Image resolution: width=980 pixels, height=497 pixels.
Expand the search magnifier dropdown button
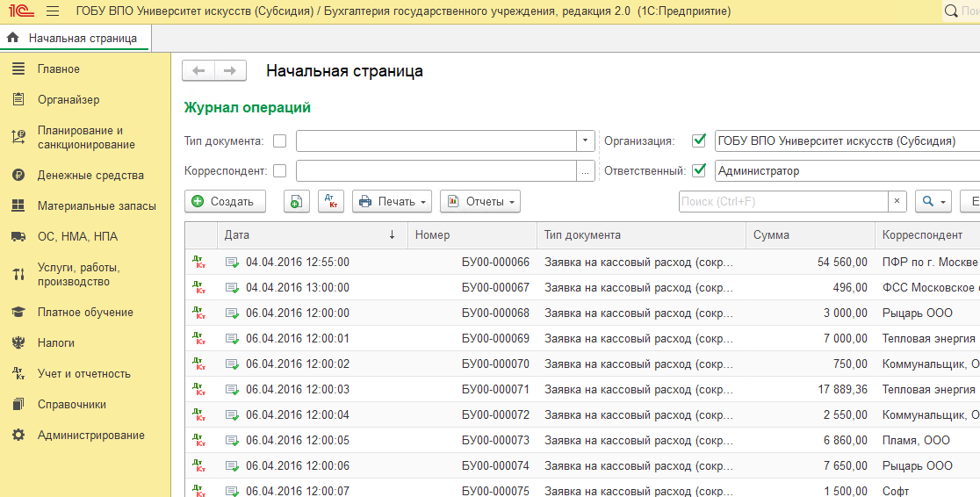(933, 201)
